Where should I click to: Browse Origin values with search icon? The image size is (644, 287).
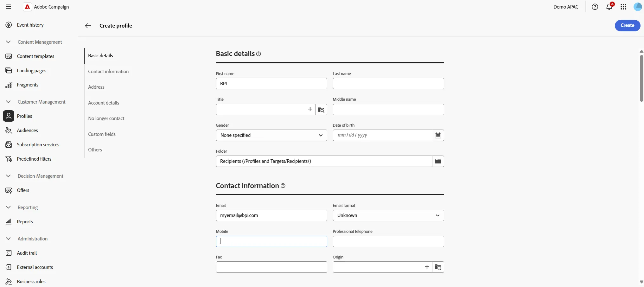point(438,267)
